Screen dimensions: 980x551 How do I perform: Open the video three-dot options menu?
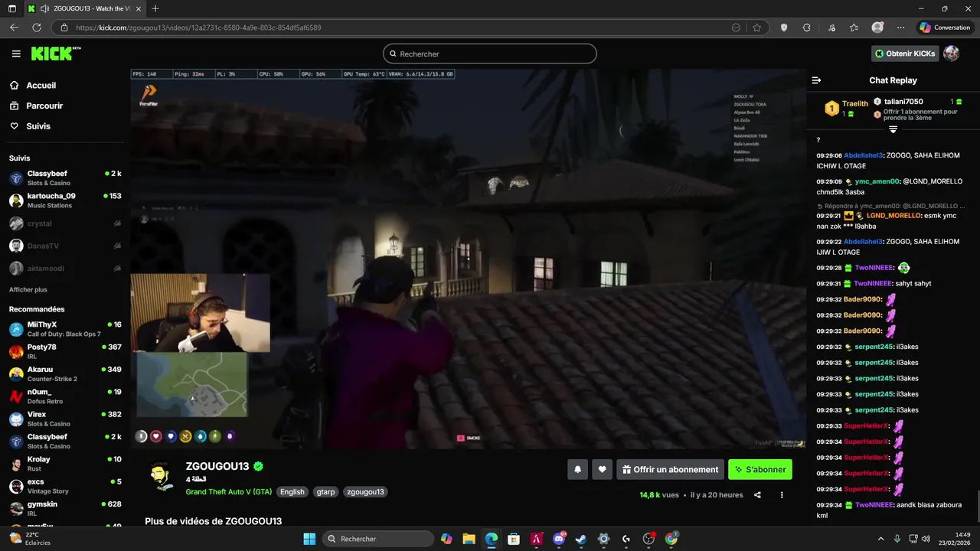[782, 495]
